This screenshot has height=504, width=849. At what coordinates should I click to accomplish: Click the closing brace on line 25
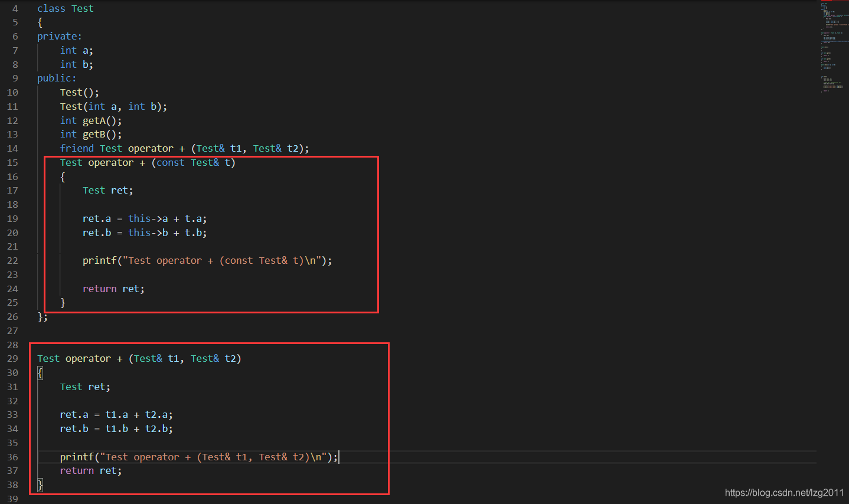[x=63, y=303]
